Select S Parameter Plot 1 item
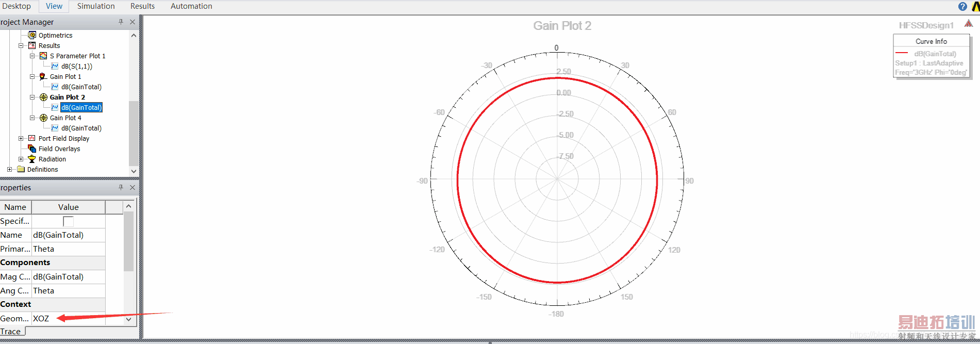 (78, 56)
